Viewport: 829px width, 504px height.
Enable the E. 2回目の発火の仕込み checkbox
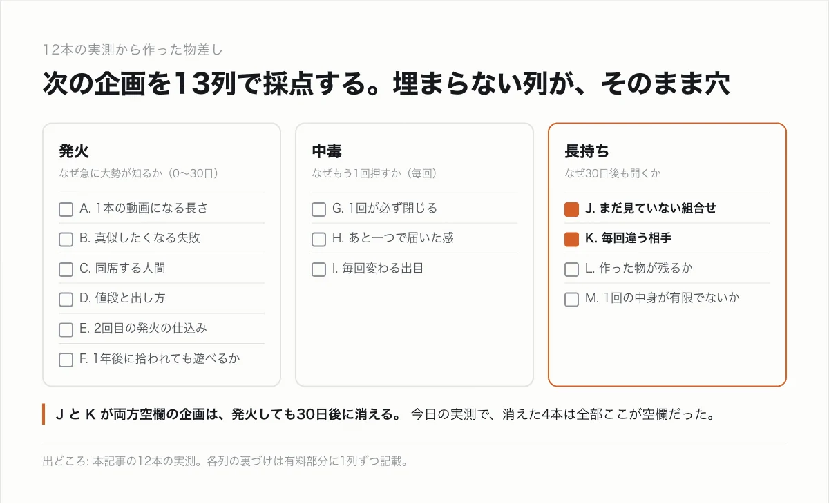coord(66,330)
